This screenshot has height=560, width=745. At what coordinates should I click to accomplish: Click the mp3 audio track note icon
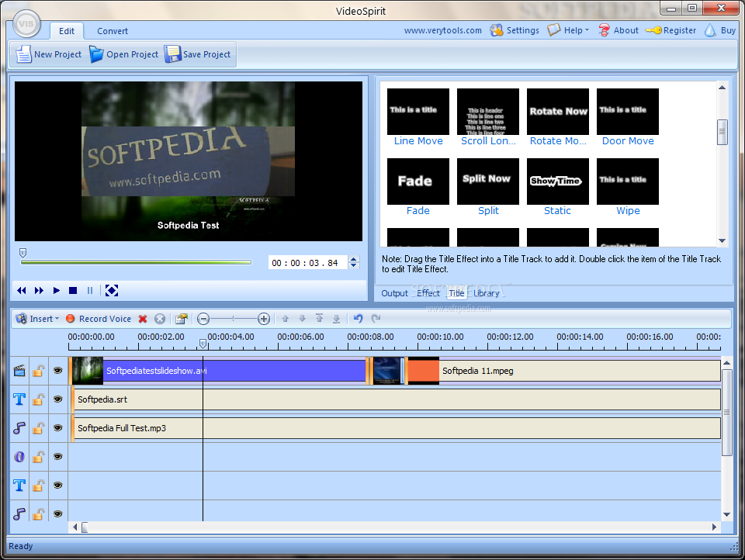point(19,428)
